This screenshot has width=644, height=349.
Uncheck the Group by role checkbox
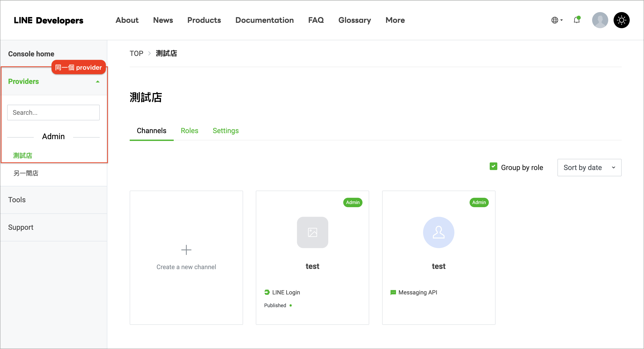coord(493,166)
